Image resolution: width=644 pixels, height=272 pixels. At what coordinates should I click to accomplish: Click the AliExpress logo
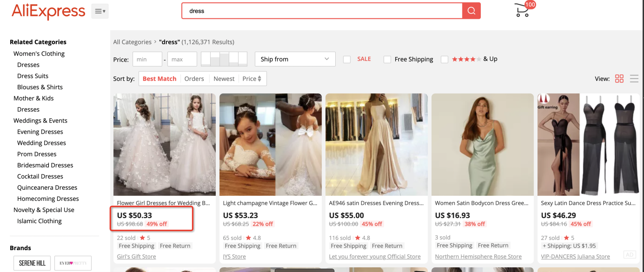(x=48, y=11)
